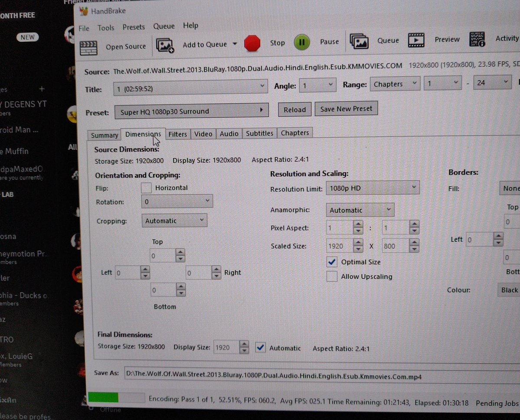Screen dimensions: 520x420
Task: Open the Queue window icon
Action: tap(359, 41)
